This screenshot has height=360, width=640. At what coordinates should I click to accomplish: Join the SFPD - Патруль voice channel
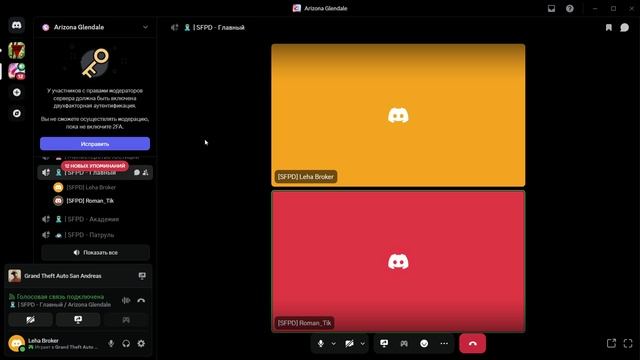click(95, 235)
